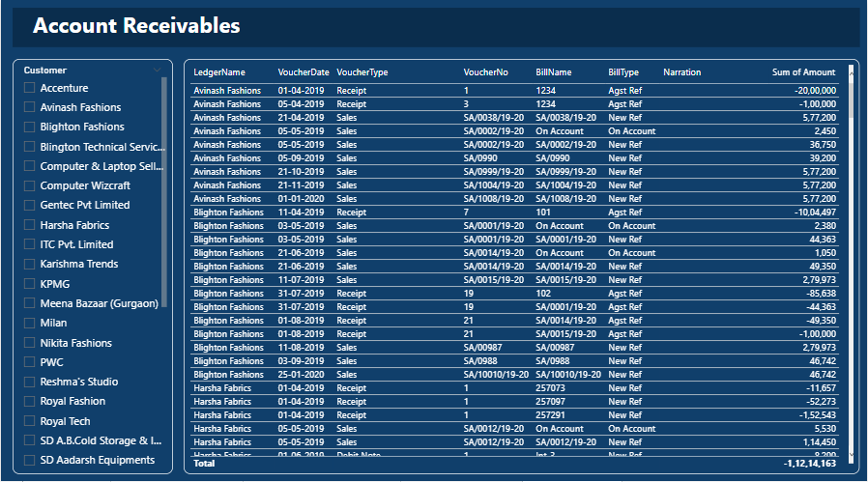Select the PWC checkbox

(30, 362)
